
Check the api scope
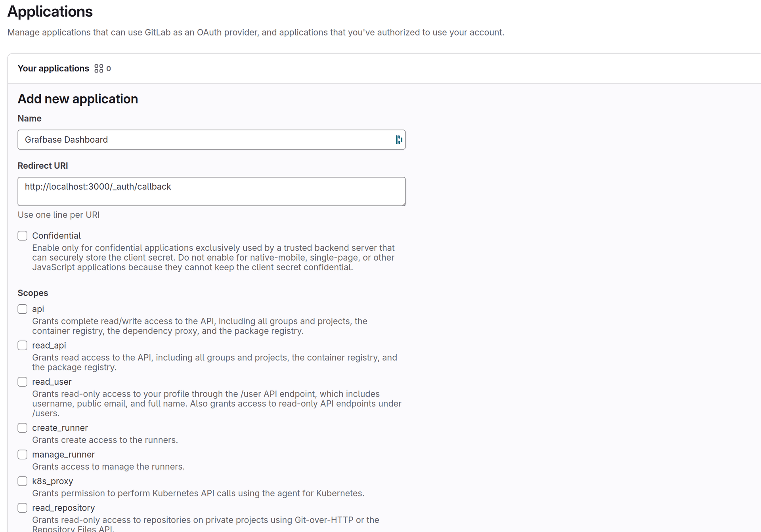point(22,309)
